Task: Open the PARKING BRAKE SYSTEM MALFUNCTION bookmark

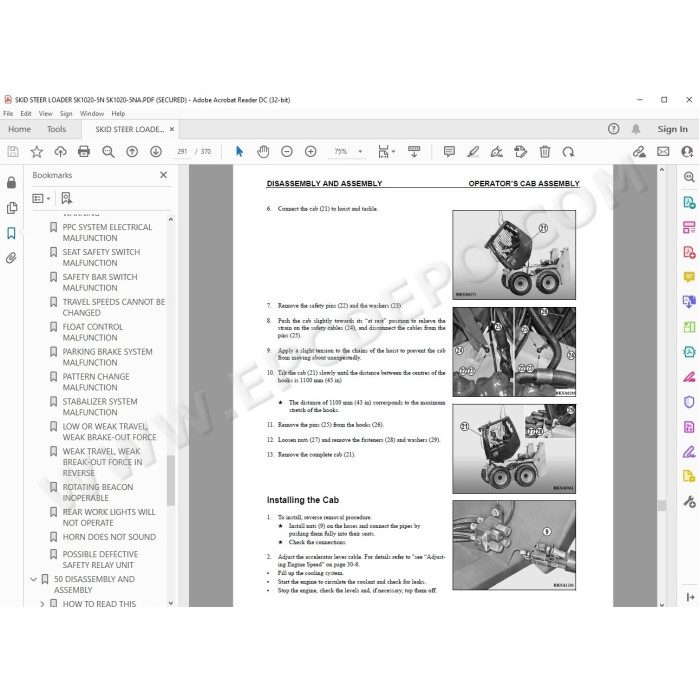Action: [108, 357]
